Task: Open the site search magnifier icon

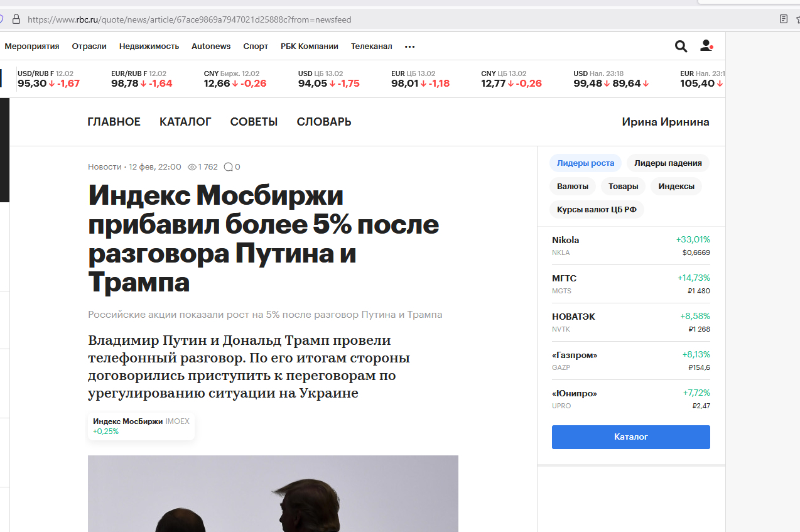Action: (x=681, y=46)
